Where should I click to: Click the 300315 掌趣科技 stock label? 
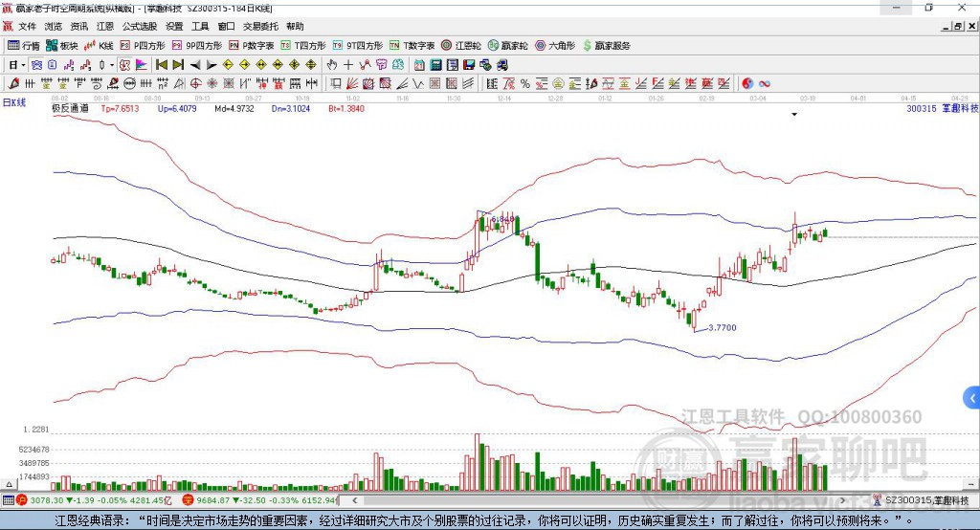pyautogui.click(x=942, y=108)
